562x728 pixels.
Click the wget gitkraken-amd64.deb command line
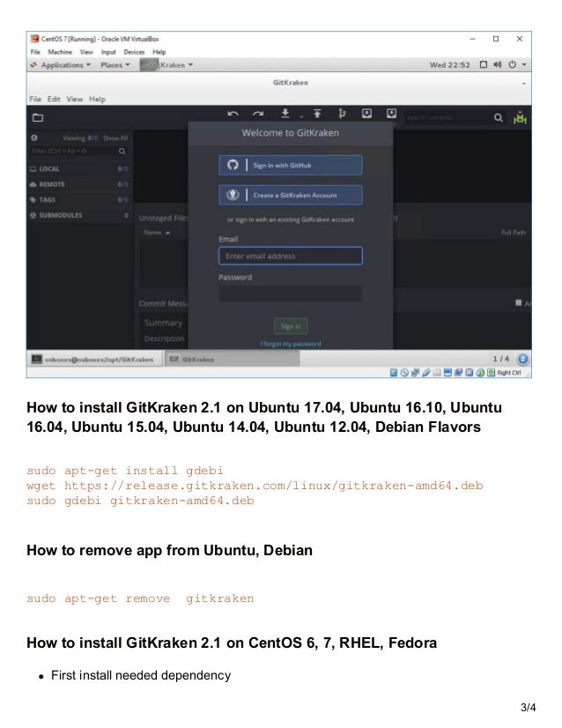pos(255,486)
